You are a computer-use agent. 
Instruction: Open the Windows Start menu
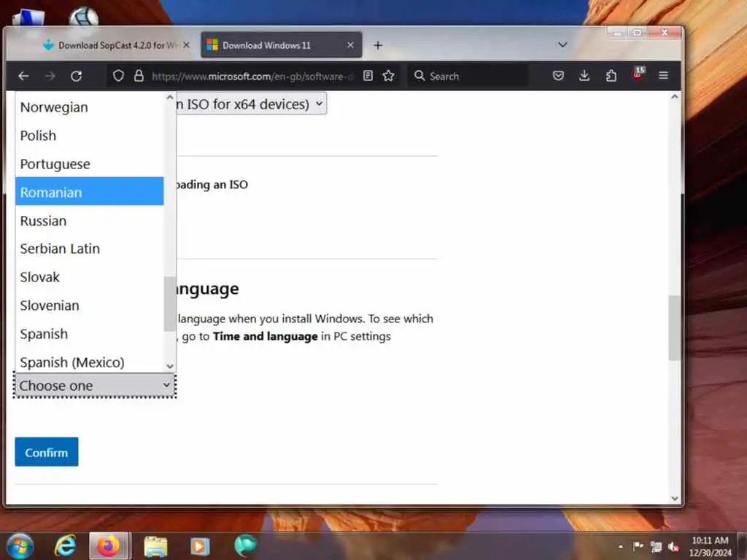pyautogui.click(x=19, y=546)
